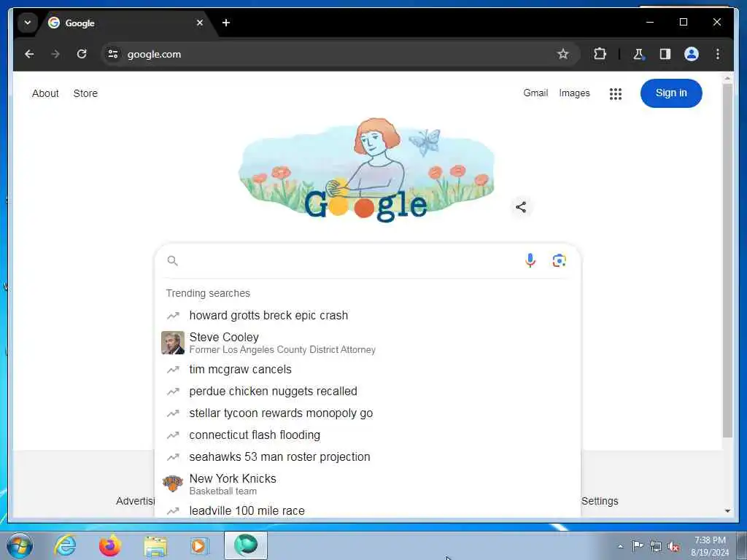The width and height of the screenshot is (747, 560).
Task: Click the Google Doodle illustration
Action: (x=366, y=171)
